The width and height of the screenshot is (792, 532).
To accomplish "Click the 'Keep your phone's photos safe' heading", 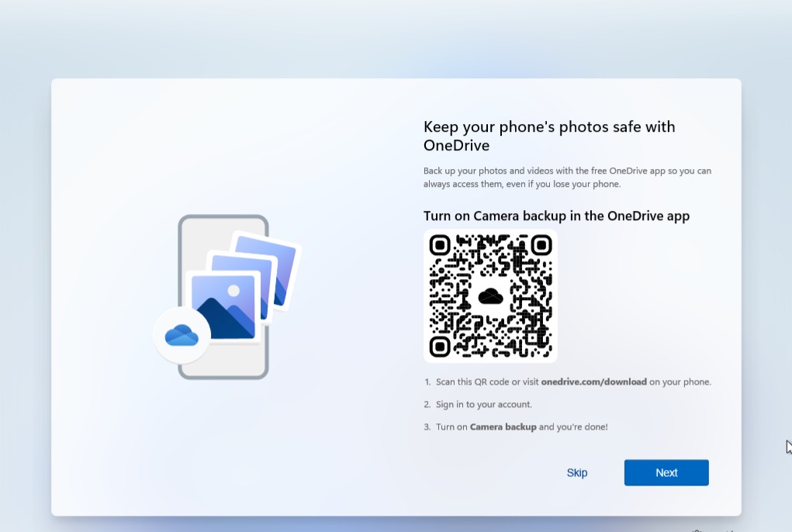I will (x=548, y=136).
